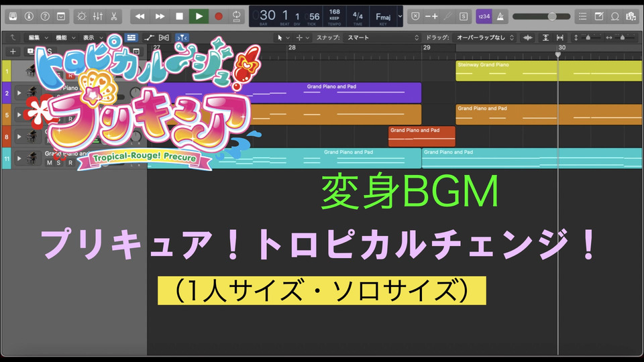Open the plus secondary tool menu

coord(303,38)
